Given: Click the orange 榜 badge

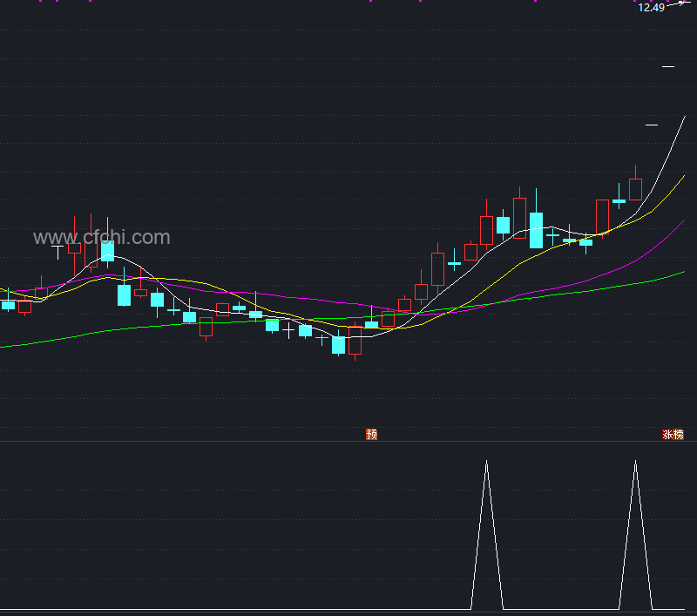Looking at the screenshot, I should click(679, 434).
